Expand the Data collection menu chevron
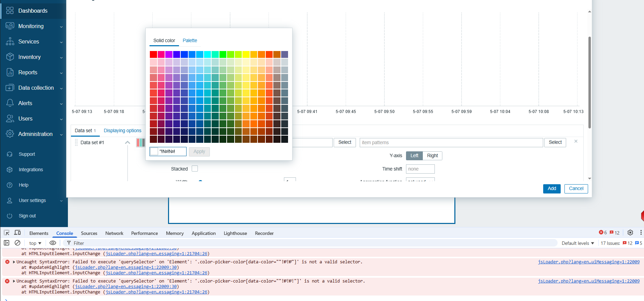The height and width of the screenshot is (301, 644). click(x=61, y=88)
